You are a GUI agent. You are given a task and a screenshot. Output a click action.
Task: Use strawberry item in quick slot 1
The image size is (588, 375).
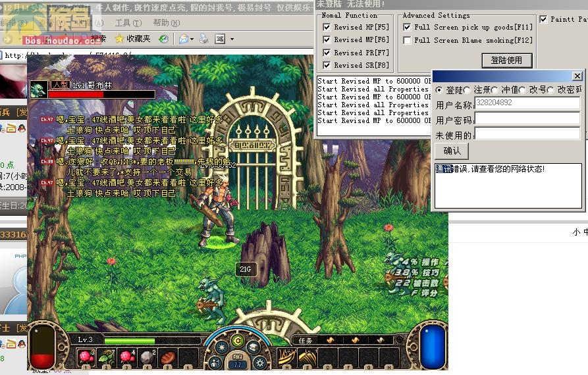coord(86,357)
